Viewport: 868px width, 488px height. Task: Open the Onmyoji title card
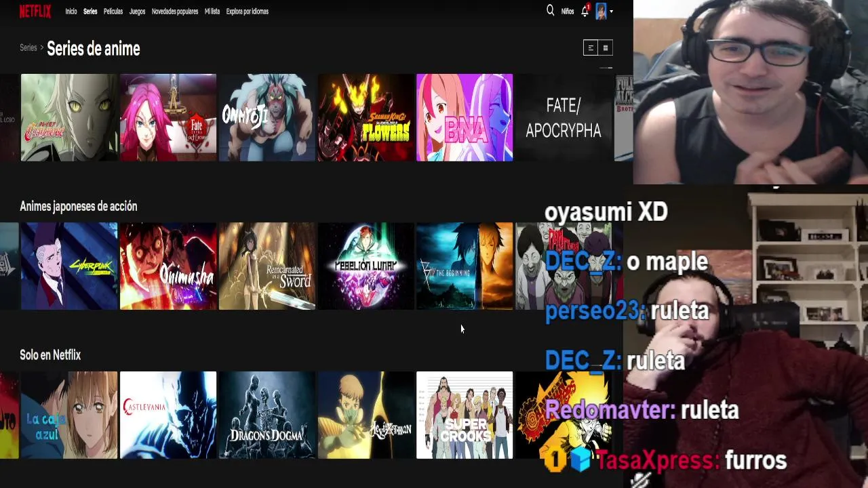click(267, 118)
